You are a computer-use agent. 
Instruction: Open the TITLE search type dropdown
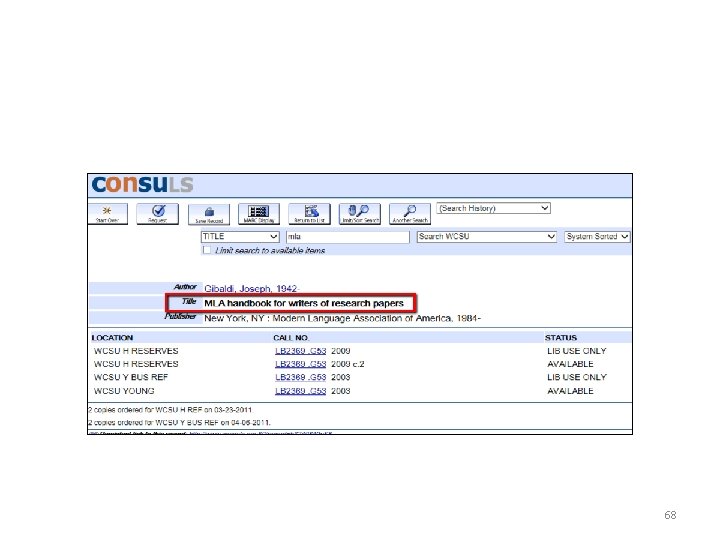point(240,237)
